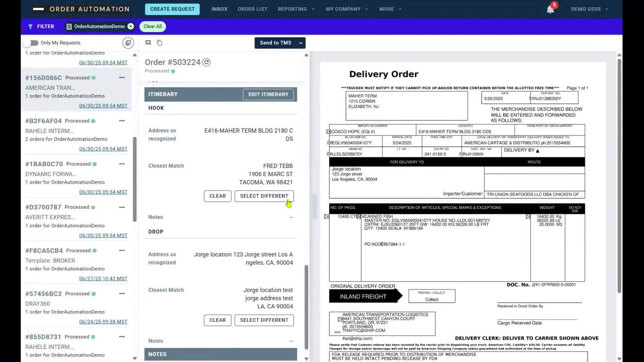Open the comments chat icon

tap(148, 43)
